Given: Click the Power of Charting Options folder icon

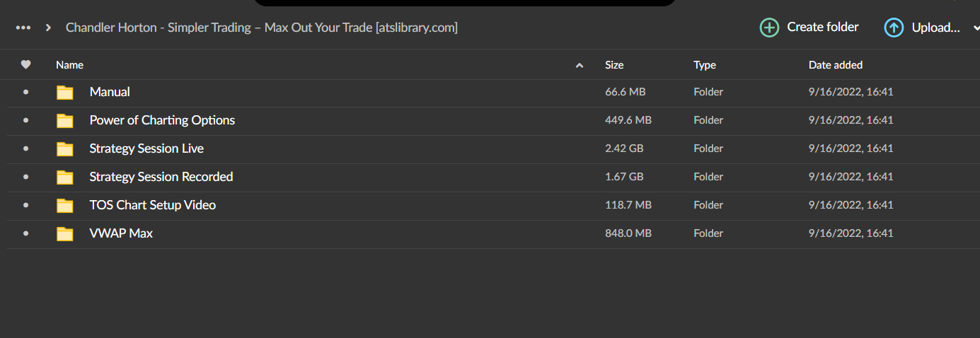Looking at the screenshot, I should click(65, 121).
